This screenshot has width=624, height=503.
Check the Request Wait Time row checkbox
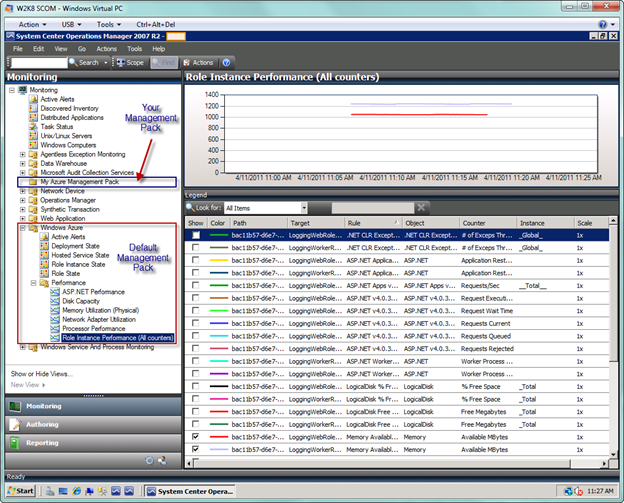(195, 310)
